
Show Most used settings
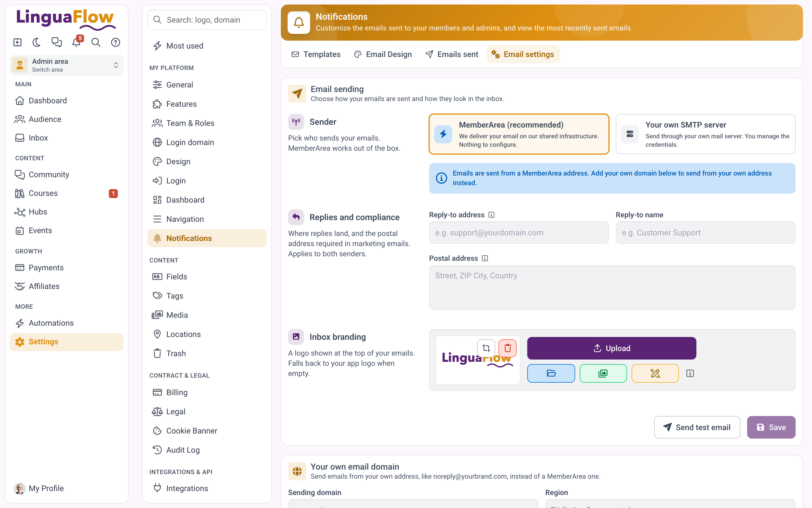point(207,46)
